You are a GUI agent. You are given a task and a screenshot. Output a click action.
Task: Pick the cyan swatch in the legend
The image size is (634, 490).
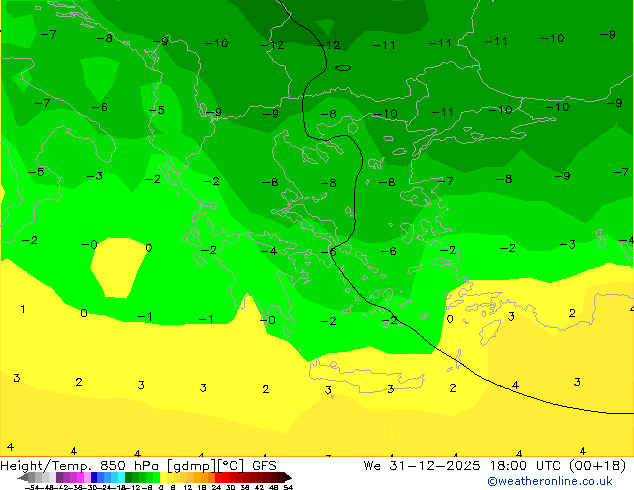coord(121,478)
